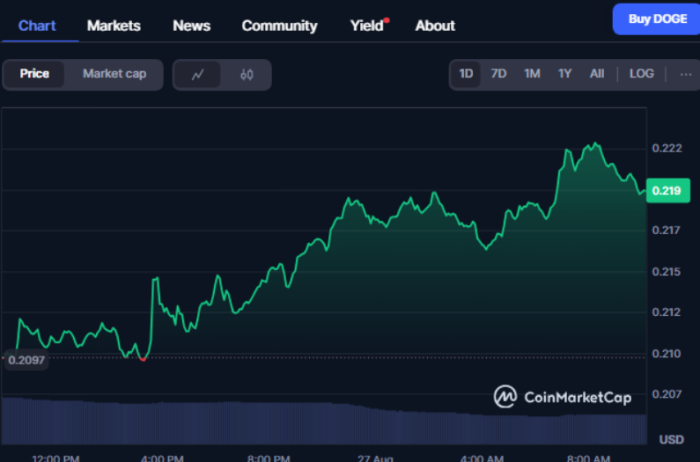The width and height of the screenshot is (700, 462).
Task: Click the CoinMarketCap logo watermark
Action: coord(562,397)
